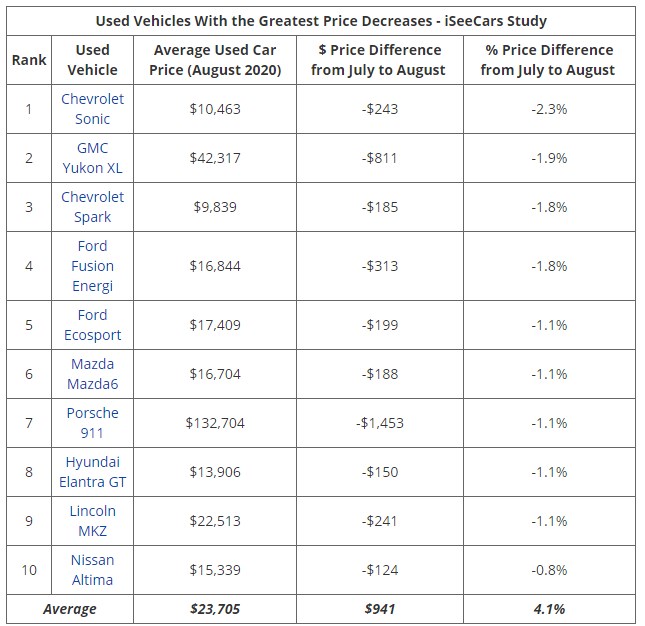The width and height of the screenshot is (645, 626).
Task: Open the Chevrolet Sonic link
Action: tap(92, 109)
